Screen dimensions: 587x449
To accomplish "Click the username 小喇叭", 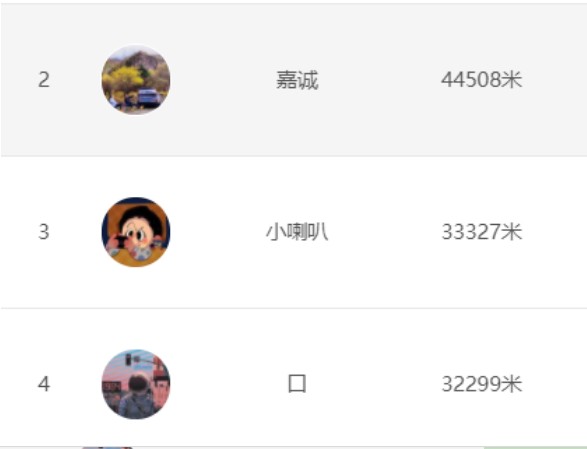I will pyautogui.click(x=297, y=232).
